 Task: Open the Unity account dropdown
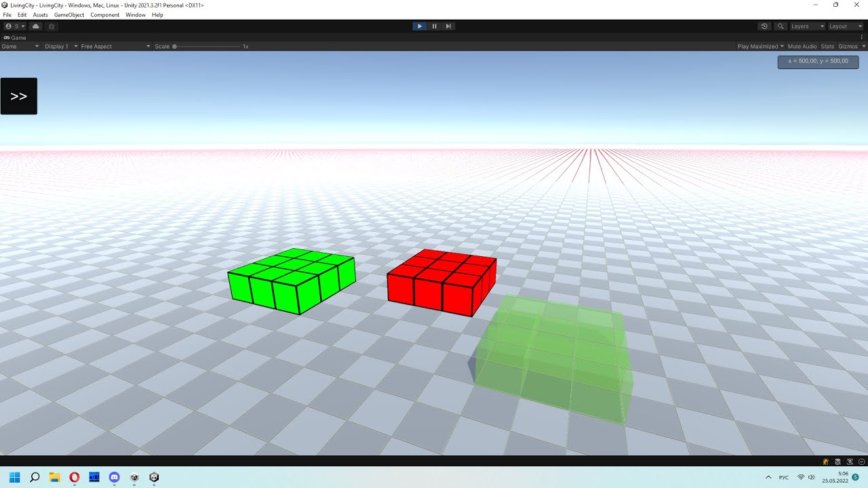coord(15,26)
